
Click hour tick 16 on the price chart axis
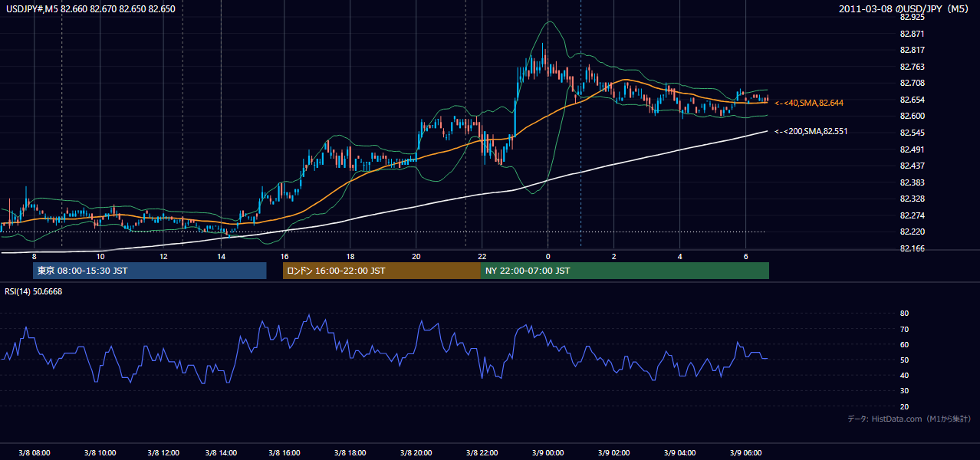coord(284,256)
